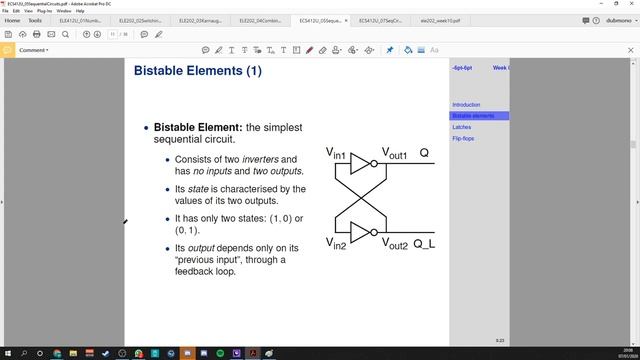This screenshot has height=360, width=640.
Task: Select the add text comment T tool
Action: (283, 50)
